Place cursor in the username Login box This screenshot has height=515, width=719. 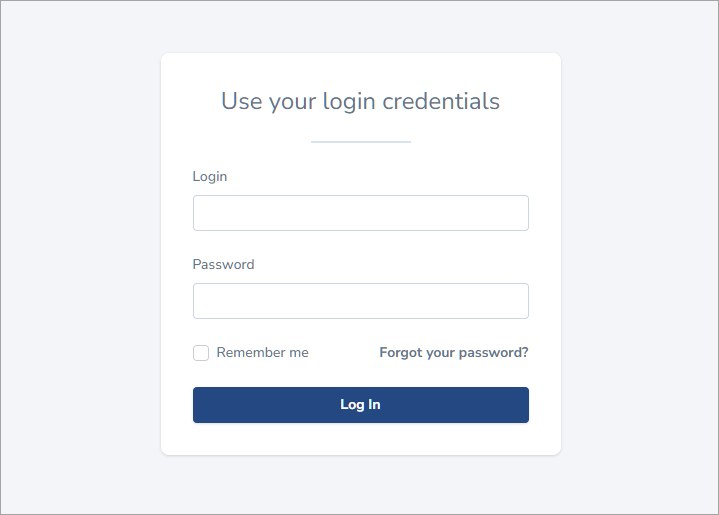pyautogui.click(x=360, y=213)
